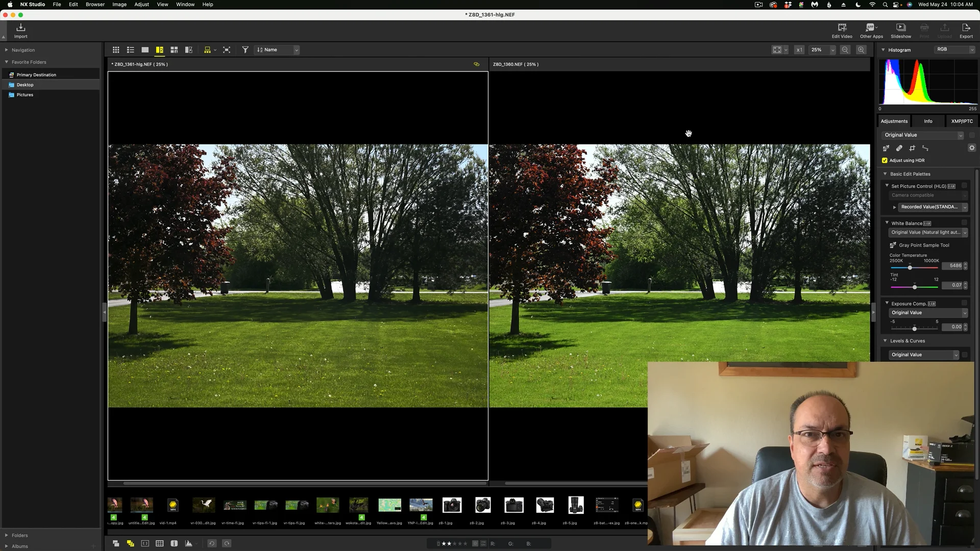Select the Desktop favorite folder
The image size is (980, 551).
tap(25, 85)
